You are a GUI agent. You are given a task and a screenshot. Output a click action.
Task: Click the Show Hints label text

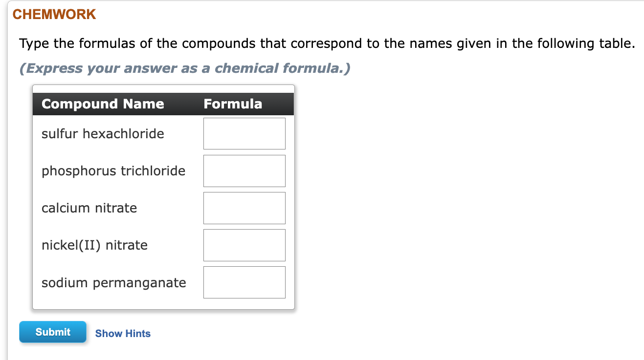coord(123,334)
